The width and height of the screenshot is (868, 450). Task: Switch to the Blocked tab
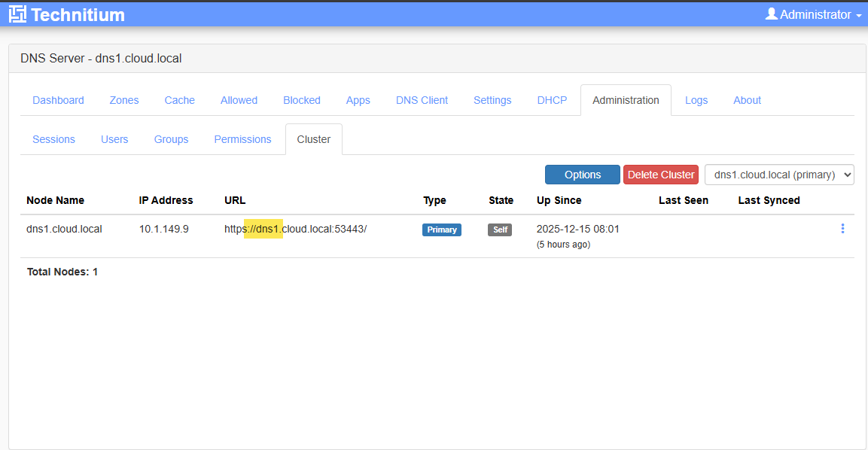point(301,99)
